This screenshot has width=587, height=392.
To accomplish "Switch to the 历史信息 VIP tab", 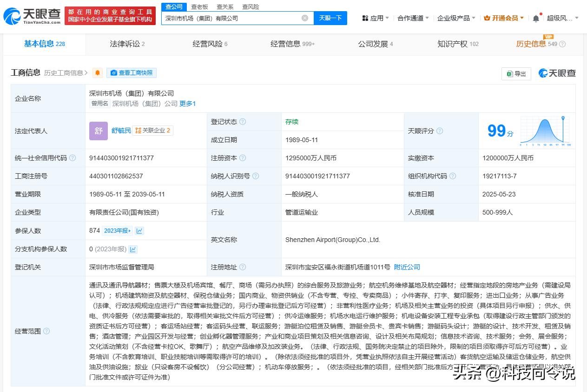I will click(x=537, y=44).
